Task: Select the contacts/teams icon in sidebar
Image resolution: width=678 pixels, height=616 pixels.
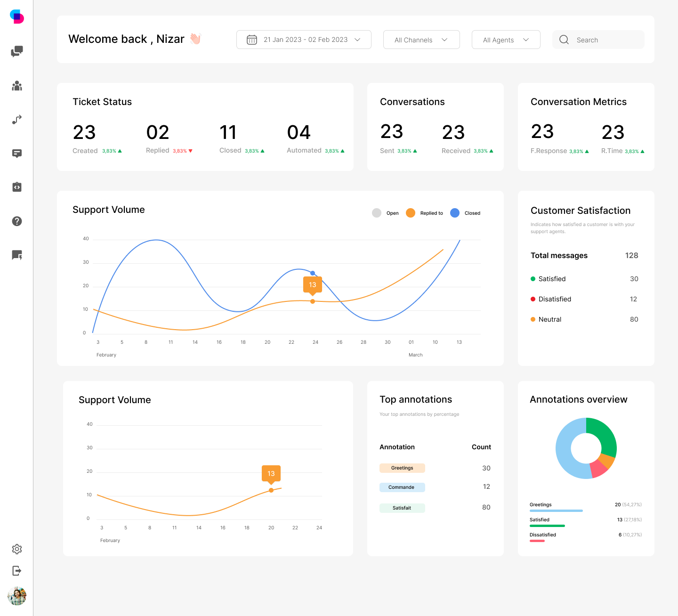Action: coord(17,86)
